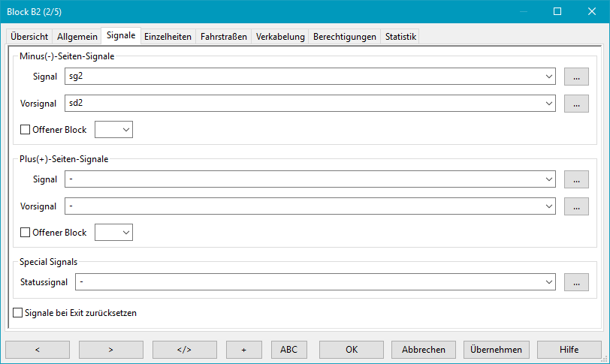610x364 pixels.
Task: Toggle 'Signale bei Exit zurücksetzen' checkbox
Action: tap(19, 312)
